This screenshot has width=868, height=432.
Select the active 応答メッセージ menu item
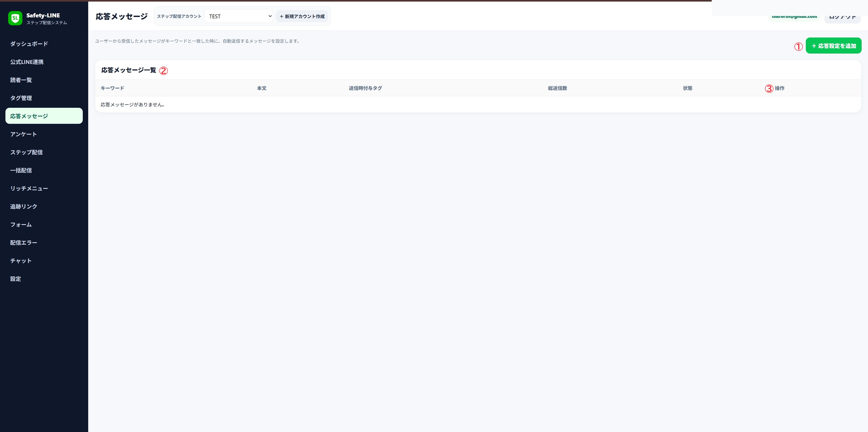44,116
